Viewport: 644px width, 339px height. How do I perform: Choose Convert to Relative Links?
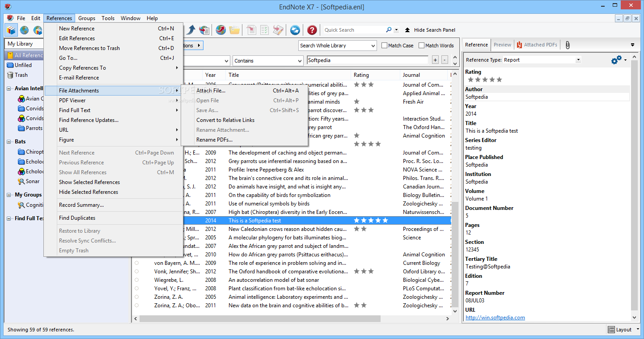click(244, 120)
